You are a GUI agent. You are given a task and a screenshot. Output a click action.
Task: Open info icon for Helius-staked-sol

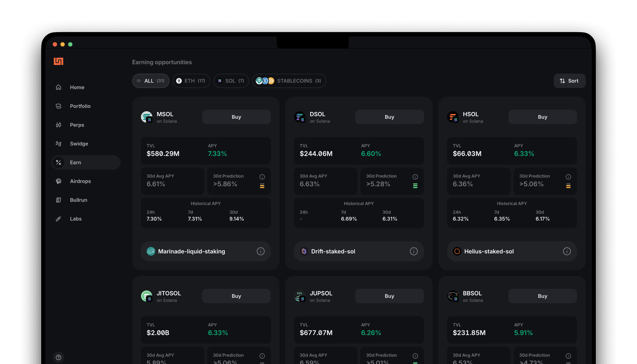(566, 251)
